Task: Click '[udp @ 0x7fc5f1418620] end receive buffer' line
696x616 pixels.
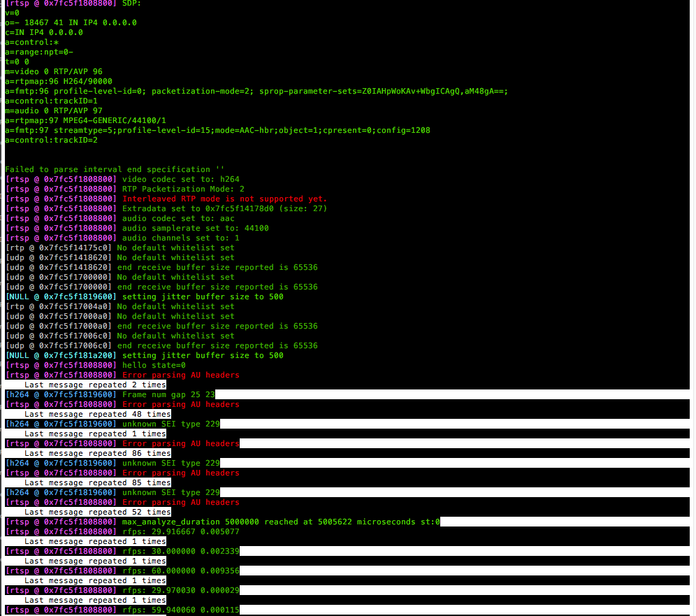Action: point(161,267)
